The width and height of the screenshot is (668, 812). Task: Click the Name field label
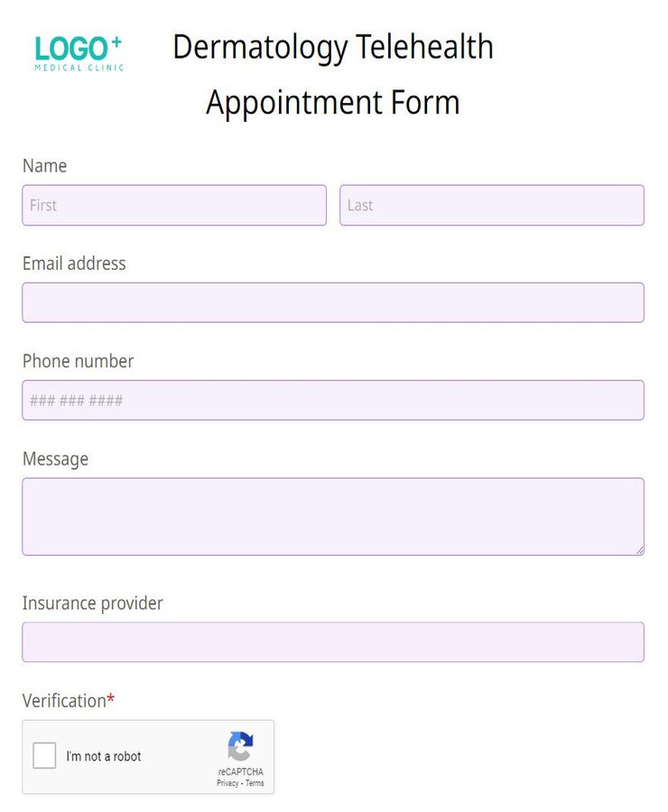point(43,166)
